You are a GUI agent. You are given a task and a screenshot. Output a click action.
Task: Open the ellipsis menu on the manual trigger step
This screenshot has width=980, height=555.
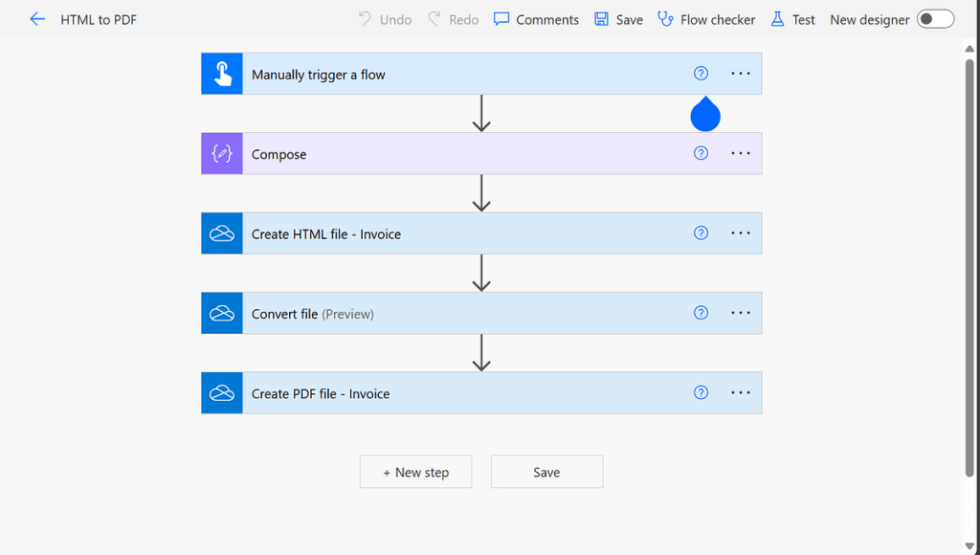click(x=740, y=73)
